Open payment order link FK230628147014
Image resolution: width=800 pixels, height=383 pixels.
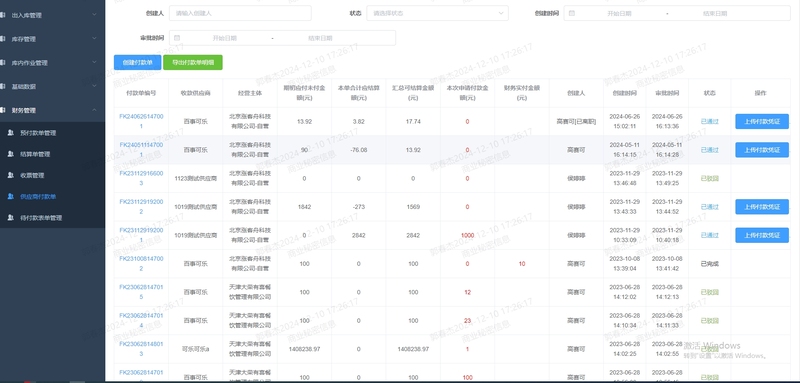tap(141, 321)
